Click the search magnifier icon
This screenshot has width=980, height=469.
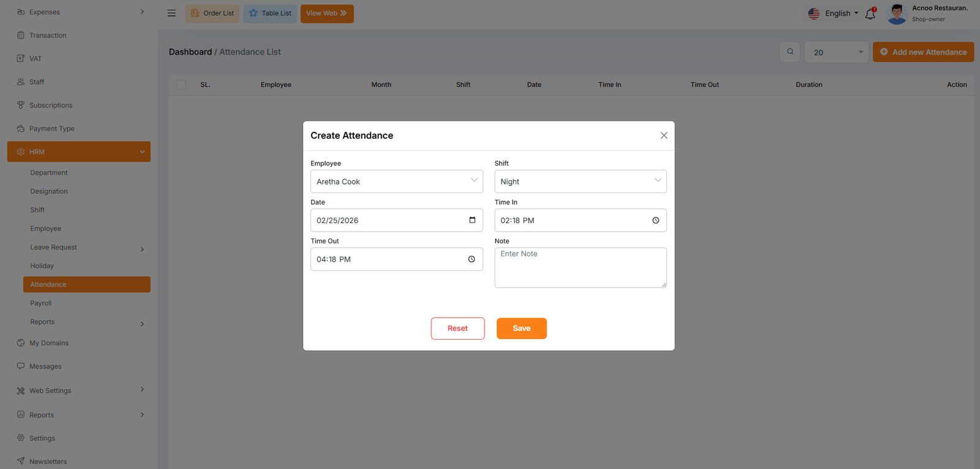[x=790, y=52]
